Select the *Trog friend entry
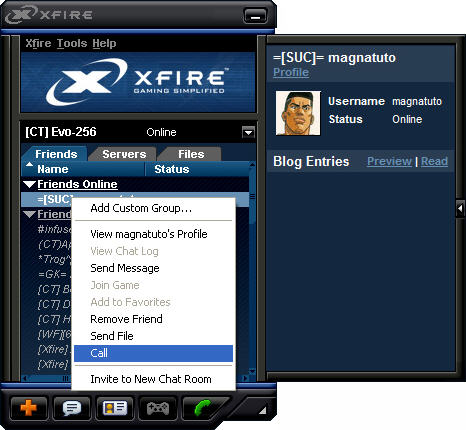Viewport: 466px width, 430px height. coord(54,259)
